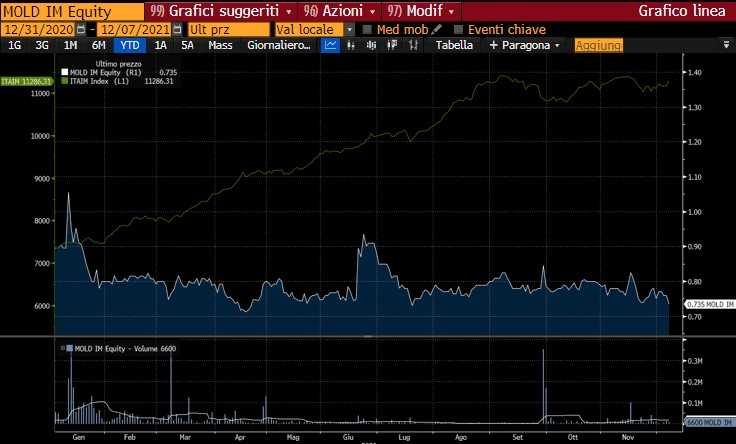Click the volume legend color square
This screenshot has height=444, width=736.
click(69, 348)
